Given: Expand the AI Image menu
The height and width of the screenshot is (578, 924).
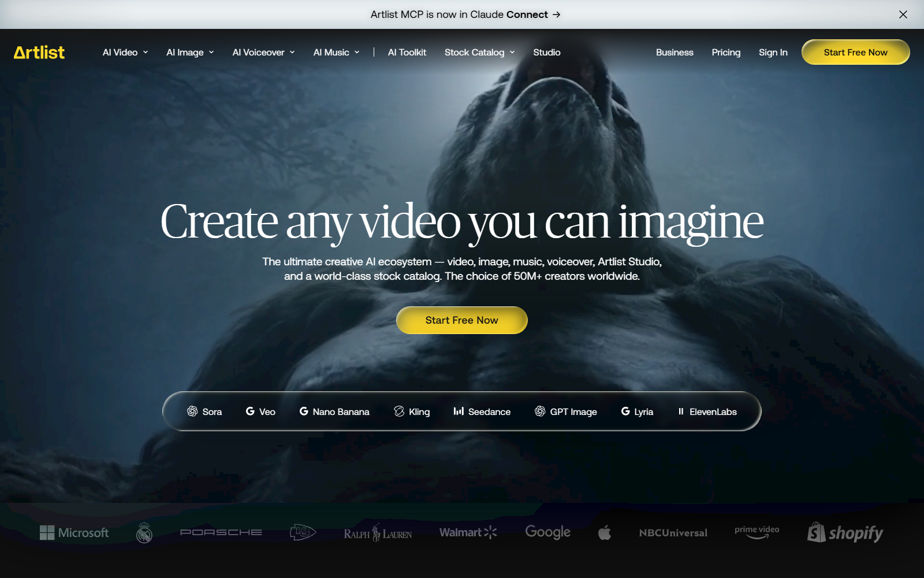Looking at the screenshot, I should 190,53.
